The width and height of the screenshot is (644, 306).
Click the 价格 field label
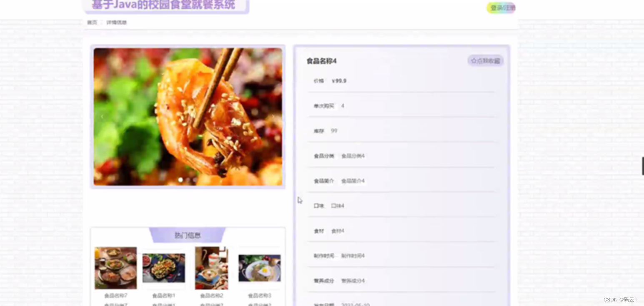pos(319,81)
